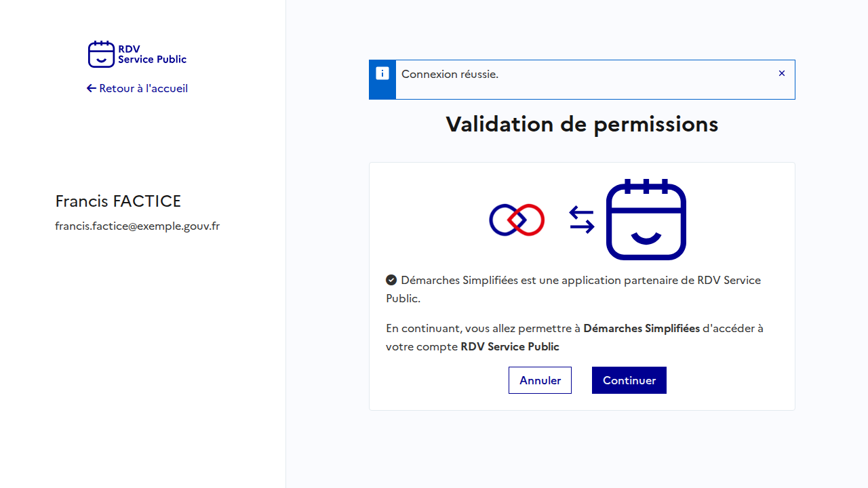Click the large smiling calendar icon
Screen dimensions: 868x488
(x=646, y=220)
